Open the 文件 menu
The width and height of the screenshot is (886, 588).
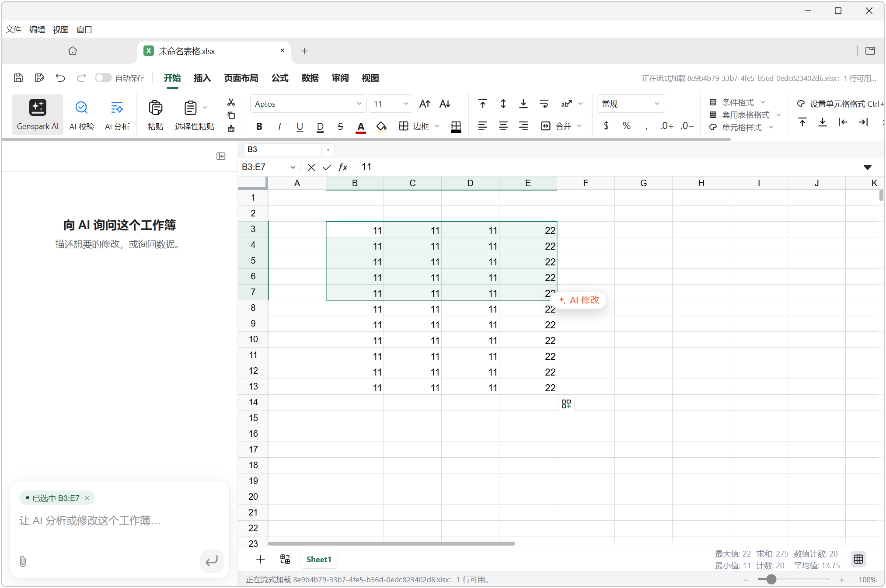14,30
